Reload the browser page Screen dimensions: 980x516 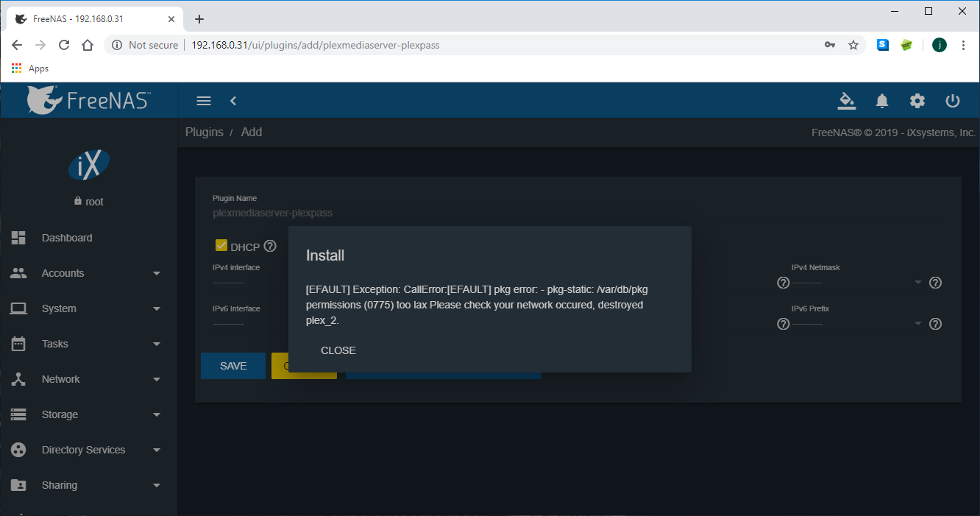[x=64, y=45]
